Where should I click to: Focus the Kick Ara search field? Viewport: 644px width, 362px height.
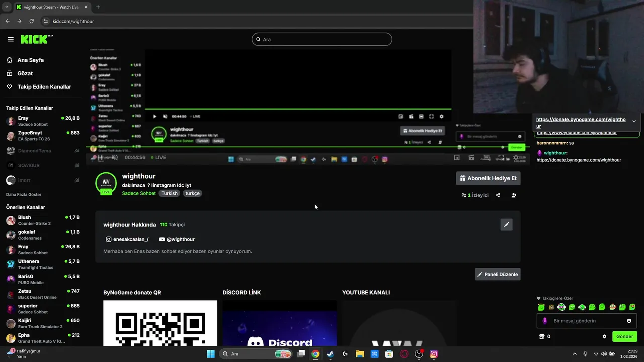pyautogui.click(x=322, y=39)
